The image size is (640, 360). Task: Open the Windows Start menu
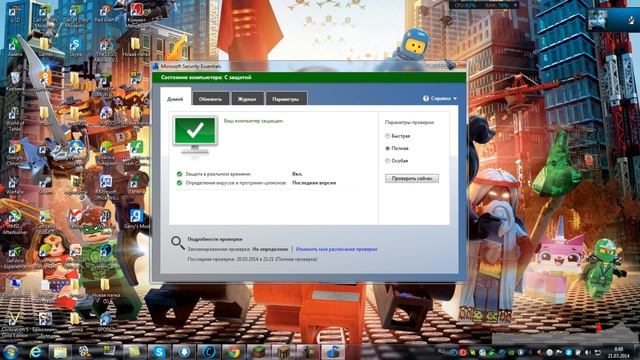10,352
